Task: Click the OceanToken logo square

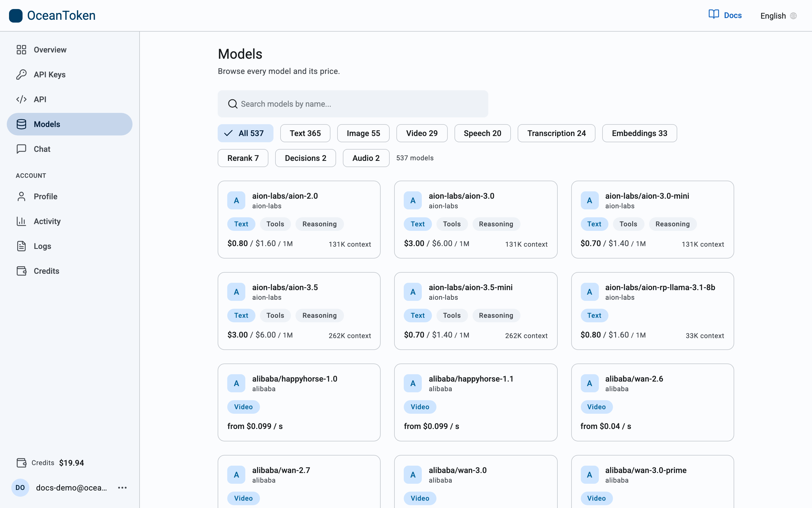Action: (16, 16)
